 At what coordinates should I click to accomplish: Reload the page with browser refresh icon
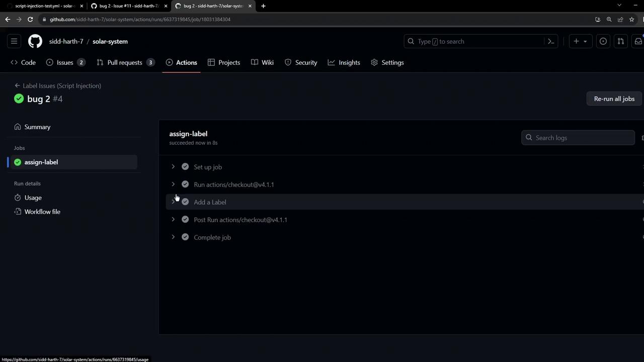coord(30,19)
